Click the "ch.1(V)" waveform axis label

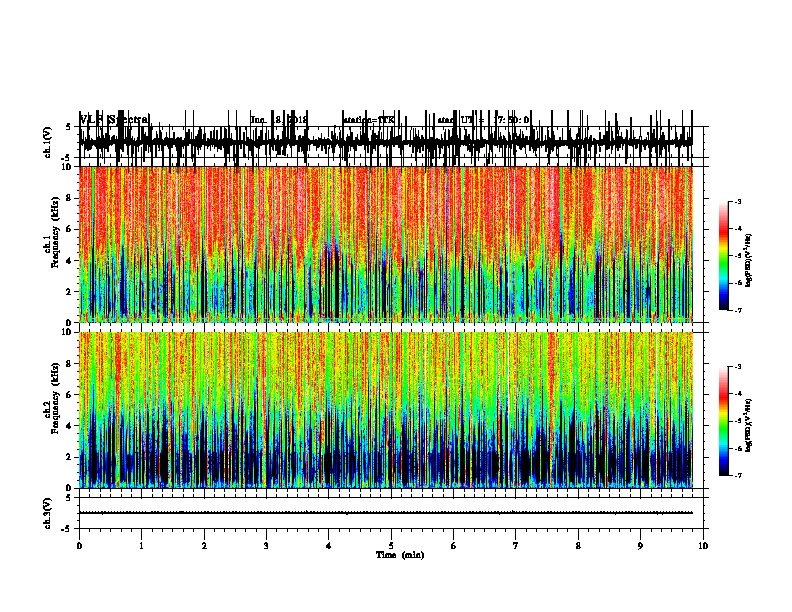48,142
